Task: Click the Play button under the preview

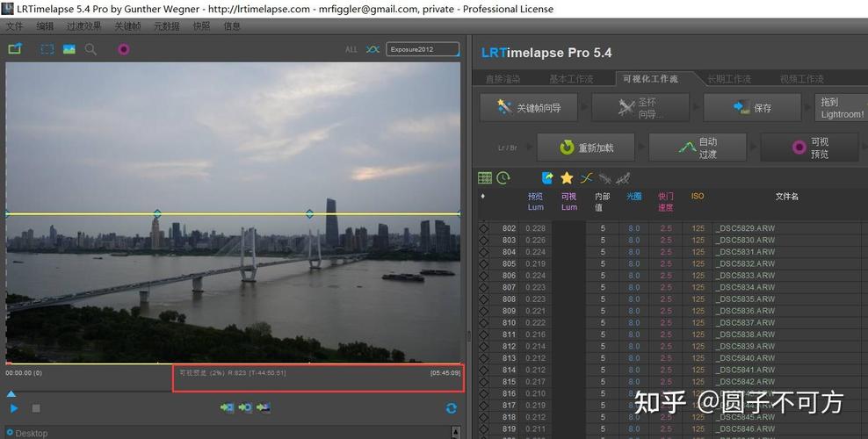Action: 14,408
